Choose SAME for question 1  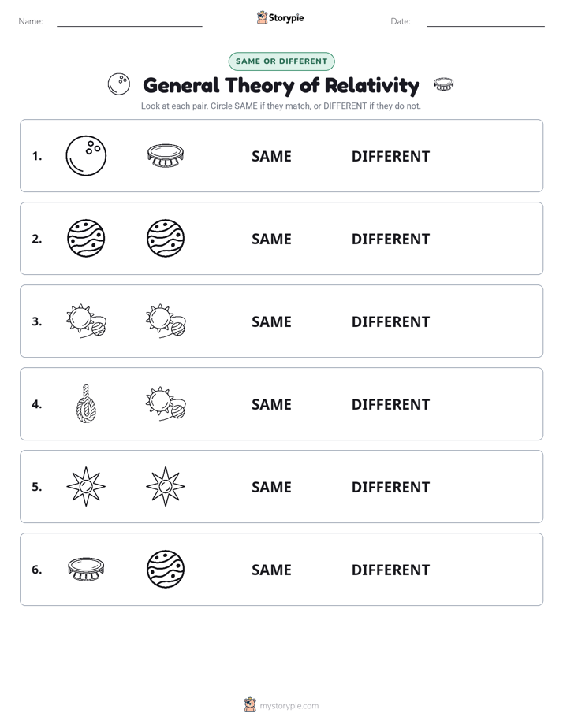coord(271,157)
